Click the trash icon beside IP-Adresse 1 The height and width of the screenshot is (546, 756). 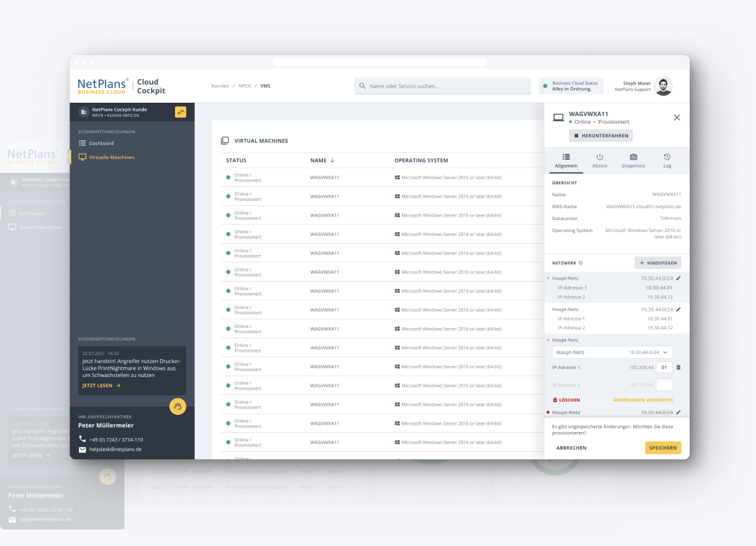click(678, 367)
